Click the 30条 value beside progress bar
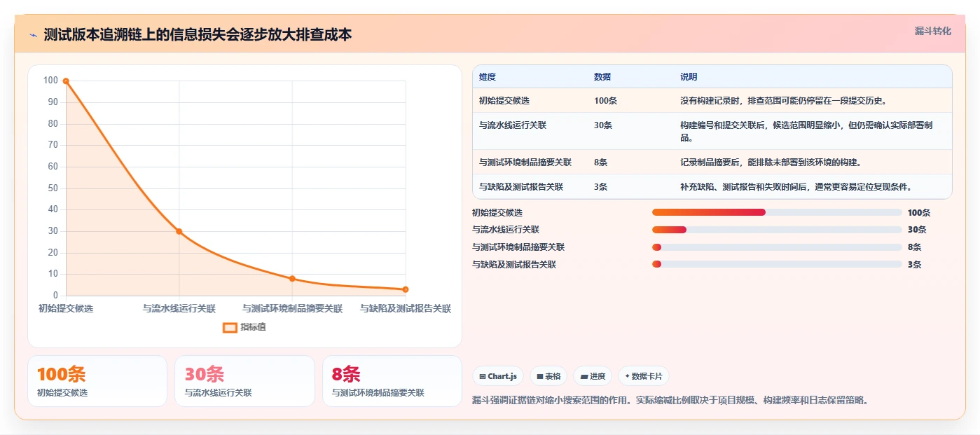Image resolution: width=980 pixels, height=435 pixels. click(x=917, y=230)
